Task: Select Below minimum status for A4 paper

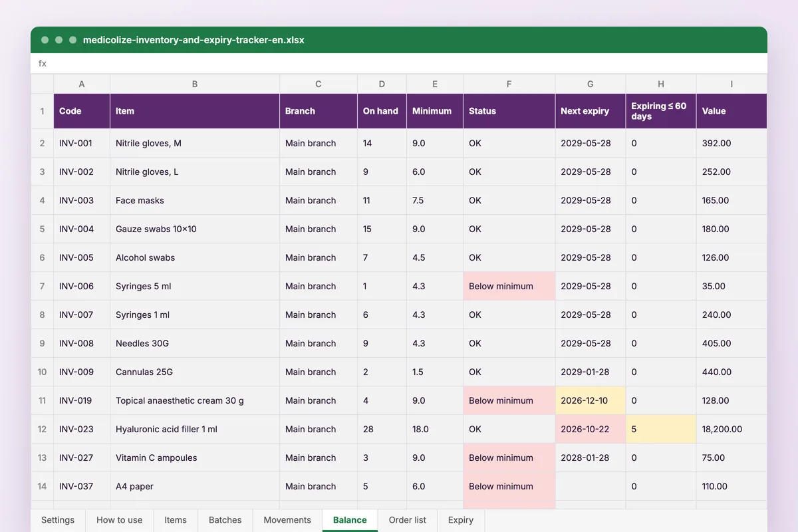Action: tap(509, 486)
